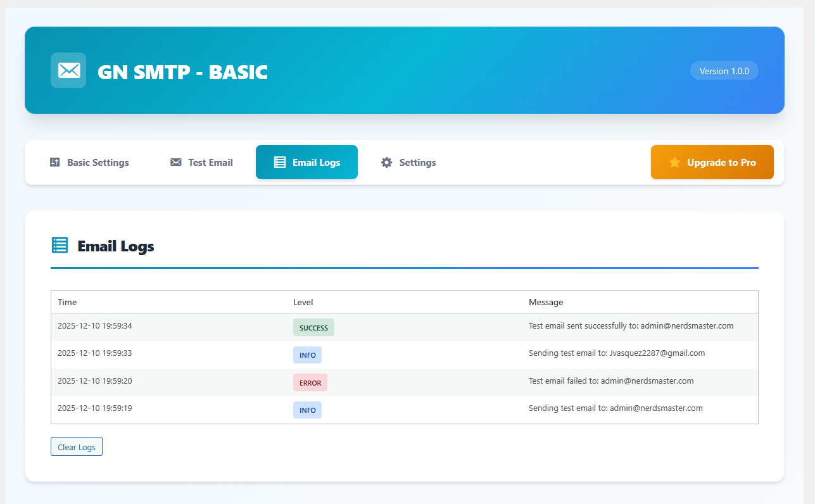
Task: Select the log row for Jvasquez2287@gmail.com
Action: tap(405, 353)
